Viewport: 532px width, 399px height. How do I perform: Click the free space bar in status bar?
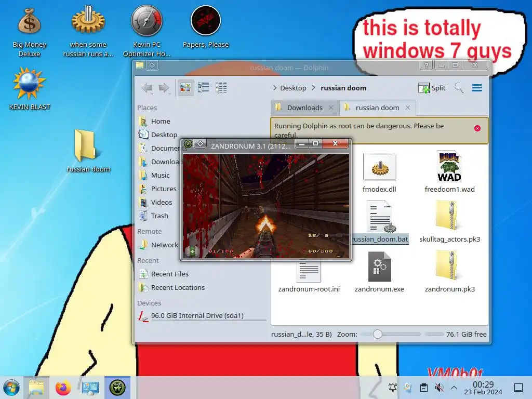click(434, 334)
